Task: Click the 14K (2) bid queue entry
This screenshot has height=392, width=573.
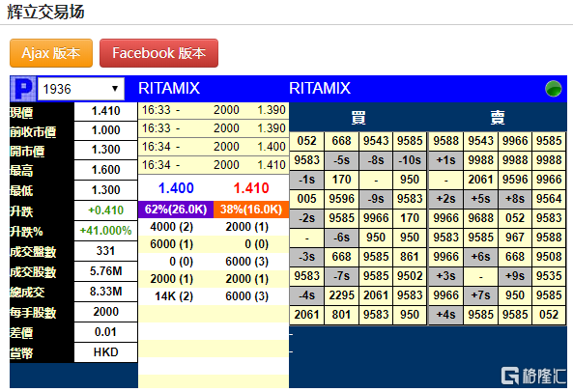Action: pyautogui.click(x=174, y=296)
